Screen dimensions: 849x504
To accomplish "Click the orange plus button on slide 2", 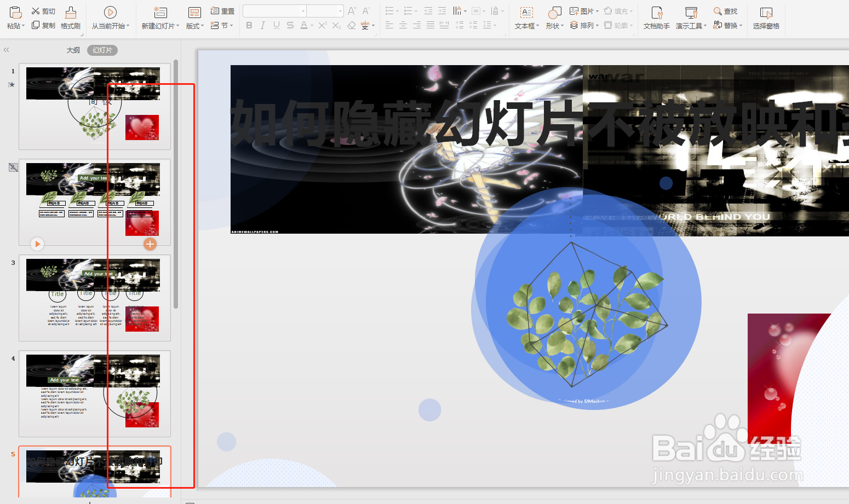I will point(150,244).
